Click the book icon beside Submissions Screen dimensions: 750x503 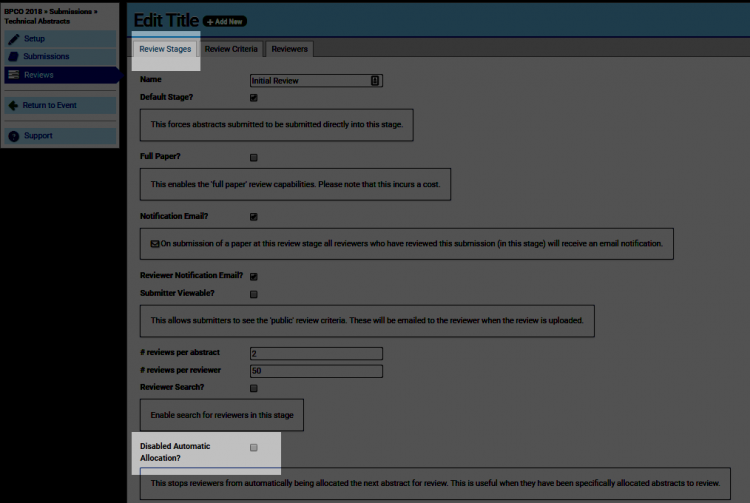[14, 56]
